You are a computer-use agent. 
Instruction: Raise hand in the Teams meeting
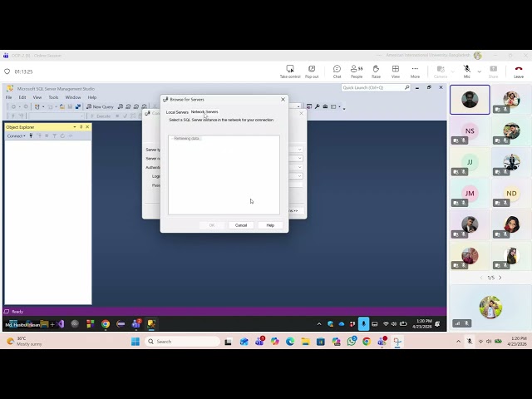[x=376, y=71]
